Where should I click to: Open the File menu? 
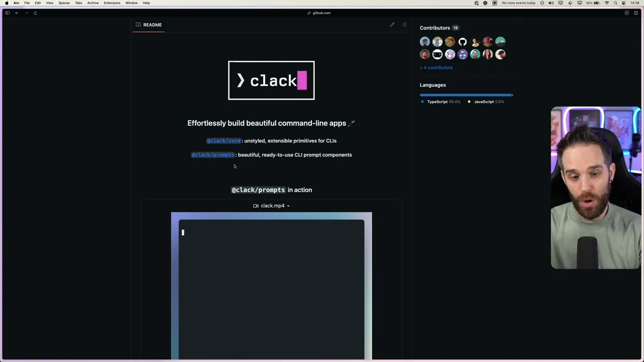click(x=27, y=3)
